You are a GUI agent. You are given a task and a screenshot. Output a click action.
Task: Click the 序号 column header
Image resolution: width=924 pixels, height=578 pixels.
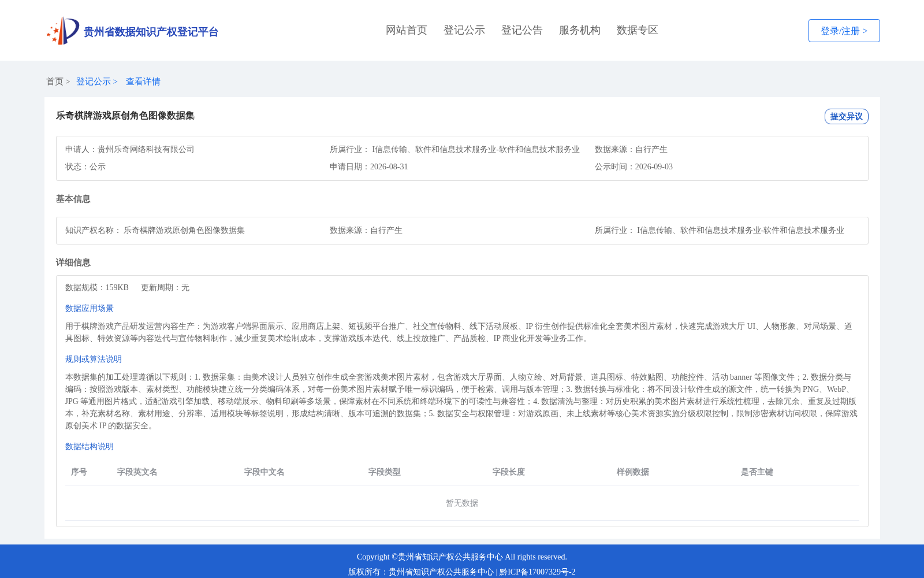click(79, 472)
